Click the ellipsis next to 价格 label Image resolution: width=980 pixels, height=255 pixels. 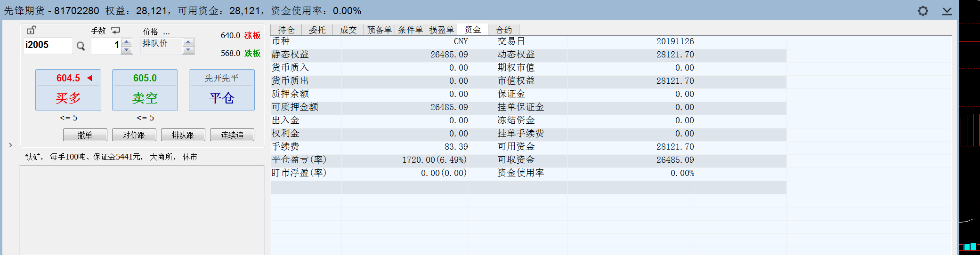pyautogui.click(x=166, y=32)
